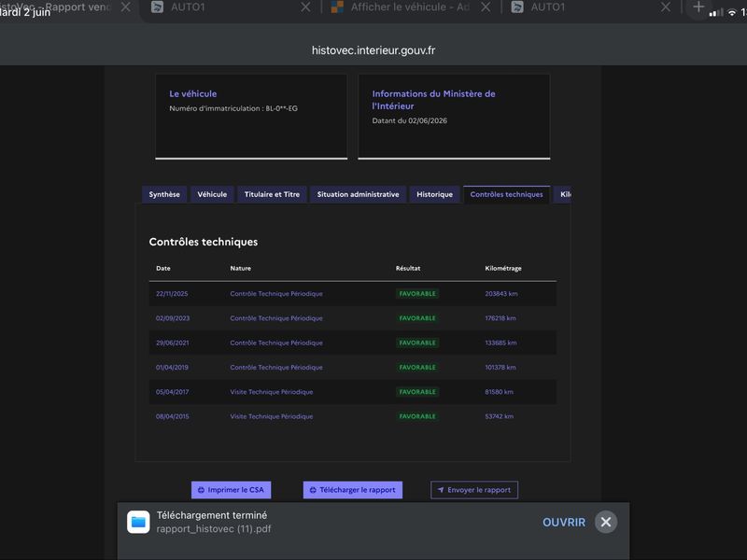Open the Véhicule tab
Image resolution: width=747 pixels, height=560 pixels.
pos(212,194)
